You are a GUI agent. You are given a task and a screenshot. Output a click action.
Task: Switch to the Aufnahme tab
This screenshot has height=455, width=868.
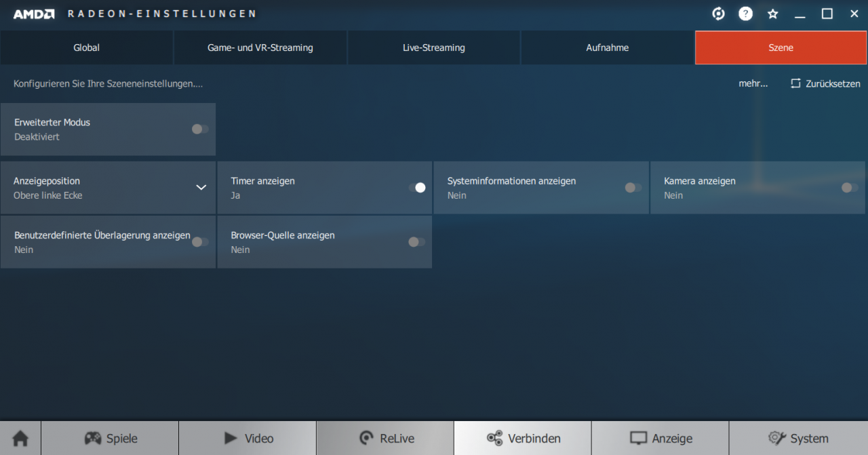tap(608, 47)
